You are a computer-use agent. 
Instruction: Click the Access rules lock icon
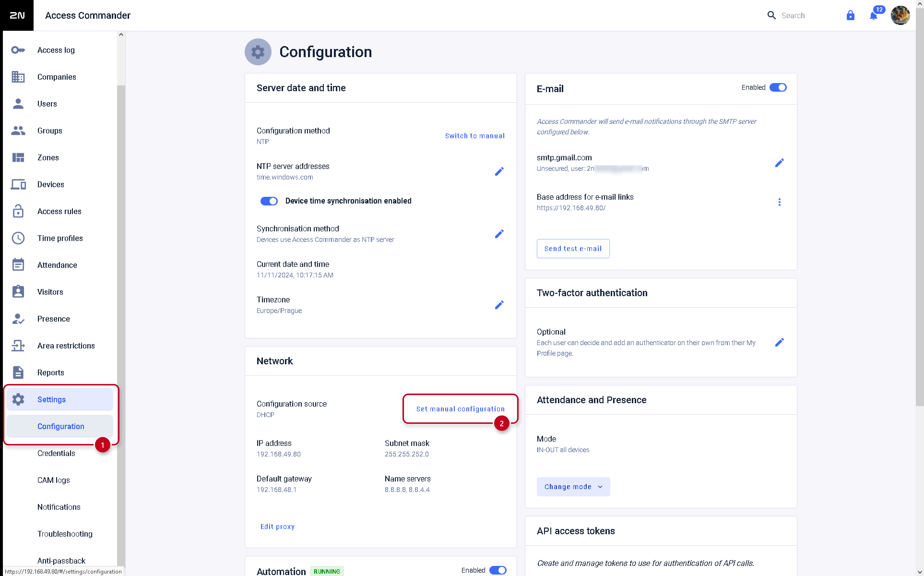18,211
